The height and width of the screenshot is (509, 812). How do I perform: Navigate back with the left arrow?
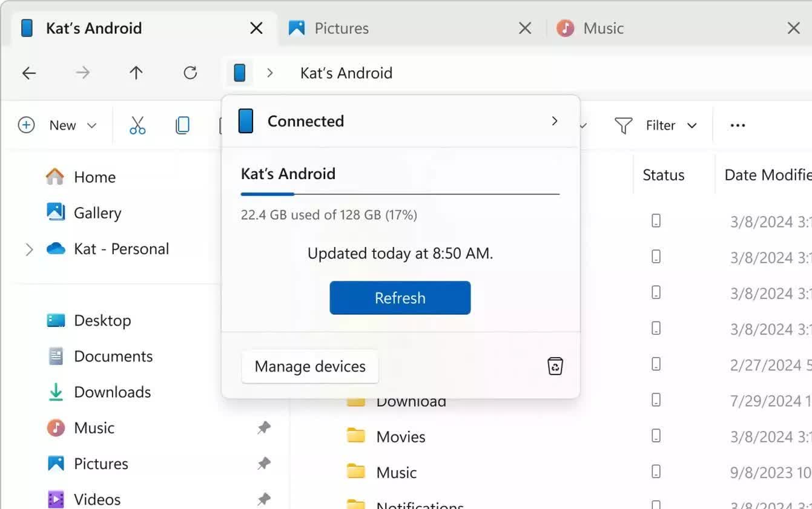coord(29,73)
